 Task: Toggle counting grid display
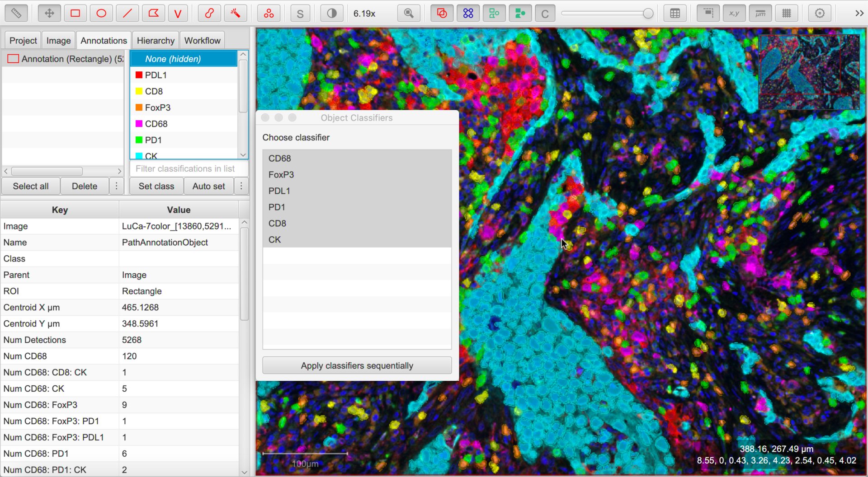tap(787, 14)
